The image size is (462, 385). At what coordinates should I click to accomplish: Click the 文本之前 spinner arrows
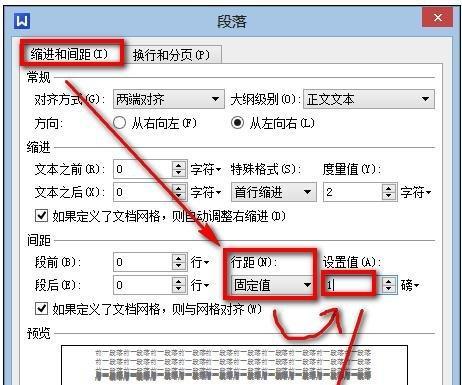click(x=179, y=169)
